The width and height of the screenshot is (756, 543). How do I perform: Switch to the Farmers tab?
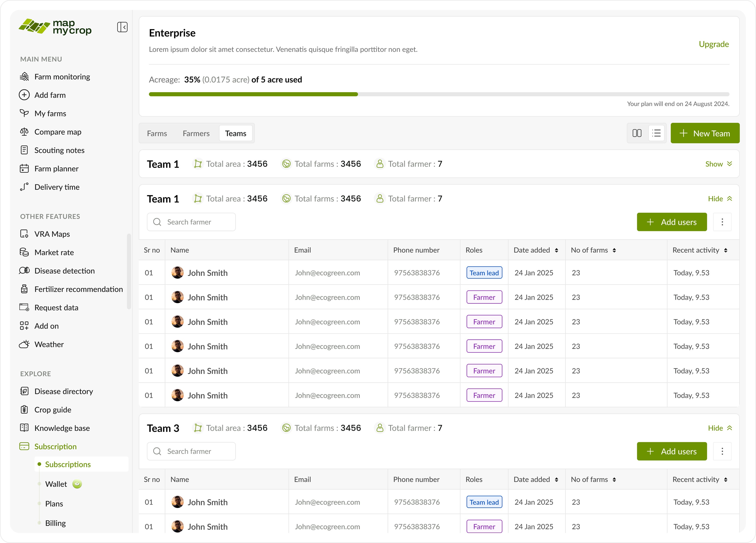coord(196,133)
